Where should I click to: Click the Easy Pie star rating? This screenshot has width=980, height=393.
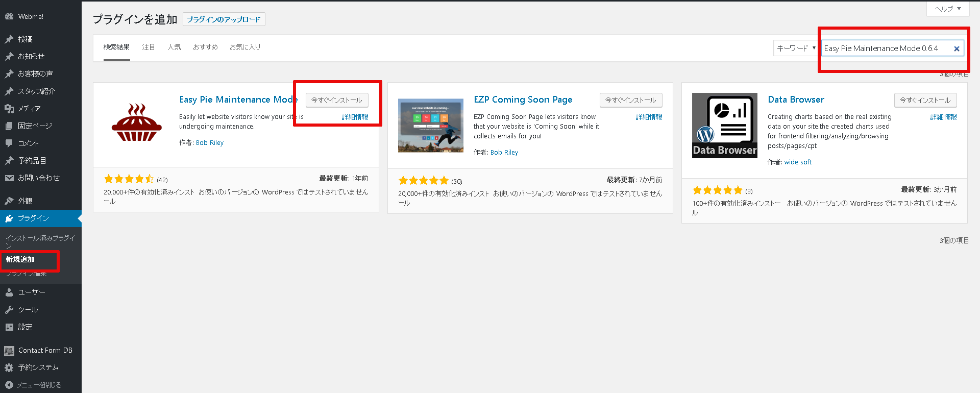tap(129, 179)
